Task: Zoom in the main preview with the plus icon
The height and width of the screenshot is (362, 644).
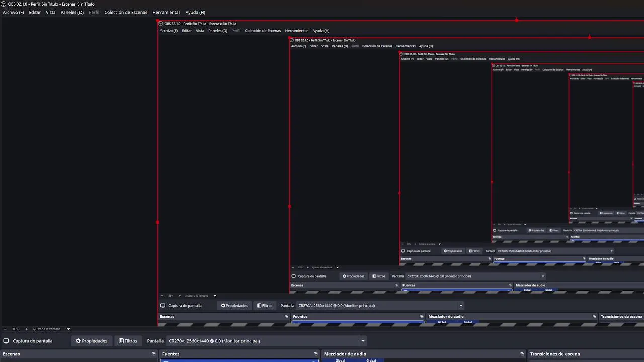Action: point(27,329)
